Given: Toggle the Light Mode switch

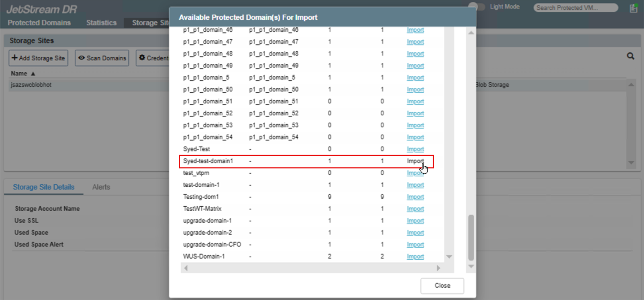Looking at the screenshot, I should tap(476, 7).
